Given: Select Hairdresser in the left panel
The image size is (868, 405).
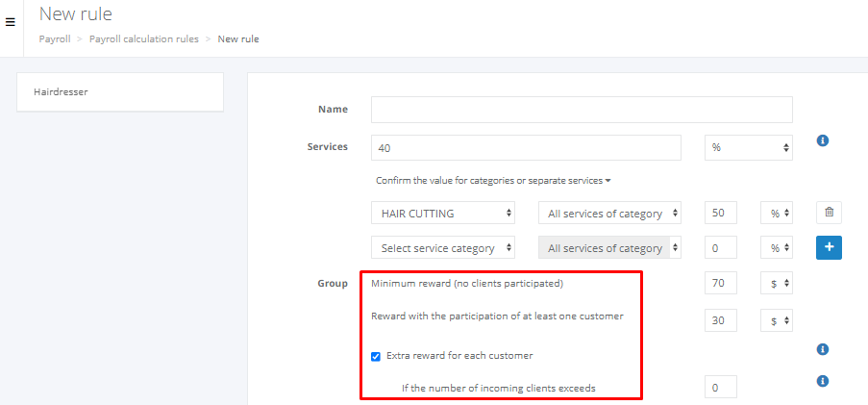Looking at the screenshot, I should tap(120, 92).
